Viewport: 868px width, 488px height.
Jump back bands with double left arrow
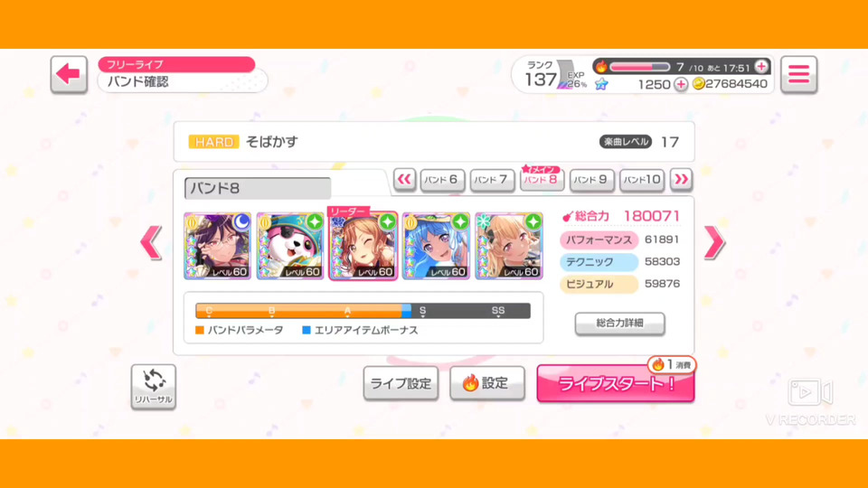[x=405, y=179]
